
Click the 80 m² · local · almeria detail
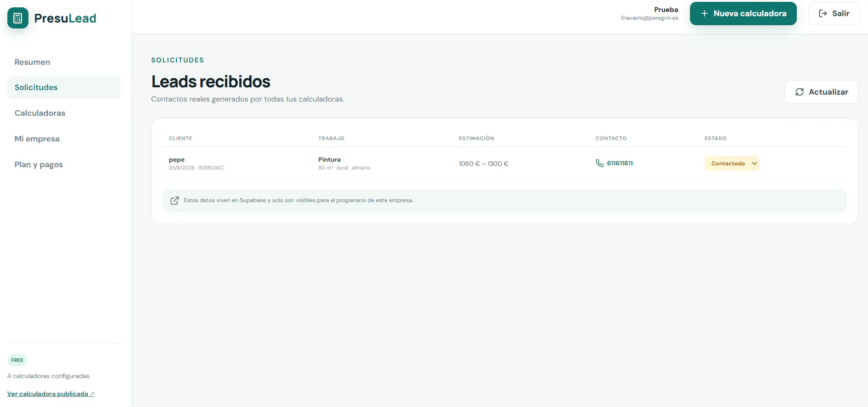pos(344,168)
